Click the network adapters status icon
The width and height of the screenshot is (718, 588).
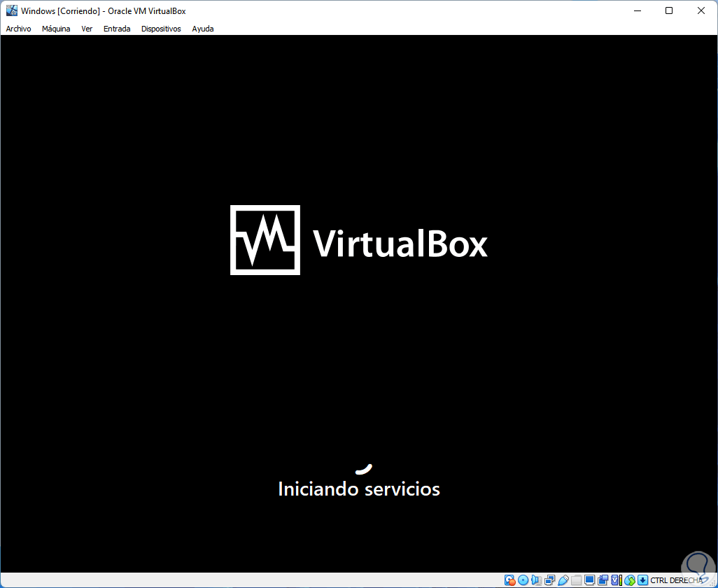[x=549, y=580]
